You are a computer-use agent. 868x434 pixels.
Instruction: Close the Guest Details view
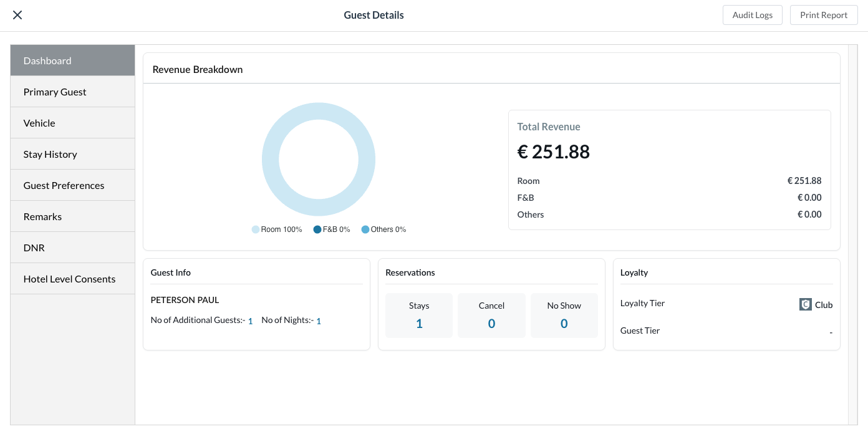(17, 15)
